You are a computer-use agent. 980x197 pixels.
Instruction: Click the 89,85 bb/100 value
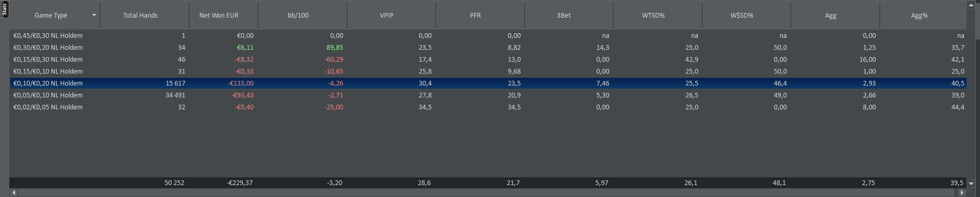(x=335, y=48)
